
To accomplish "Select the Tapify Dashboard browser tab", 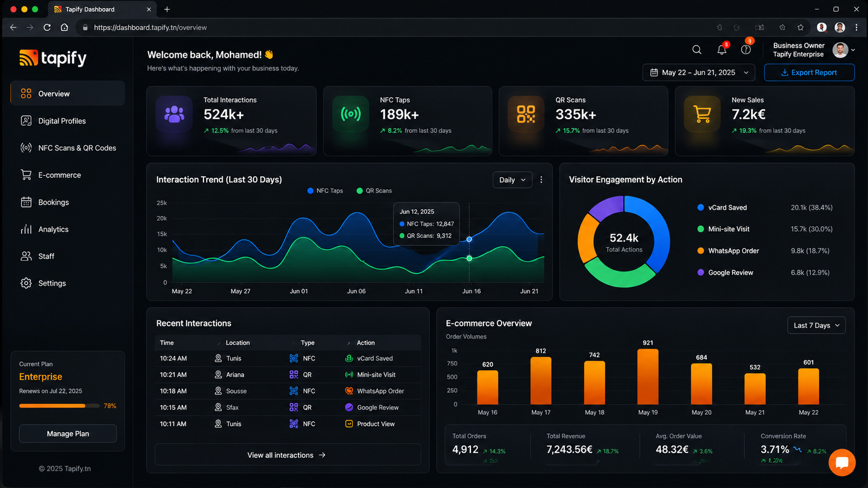I will click(x=102, y=9).
